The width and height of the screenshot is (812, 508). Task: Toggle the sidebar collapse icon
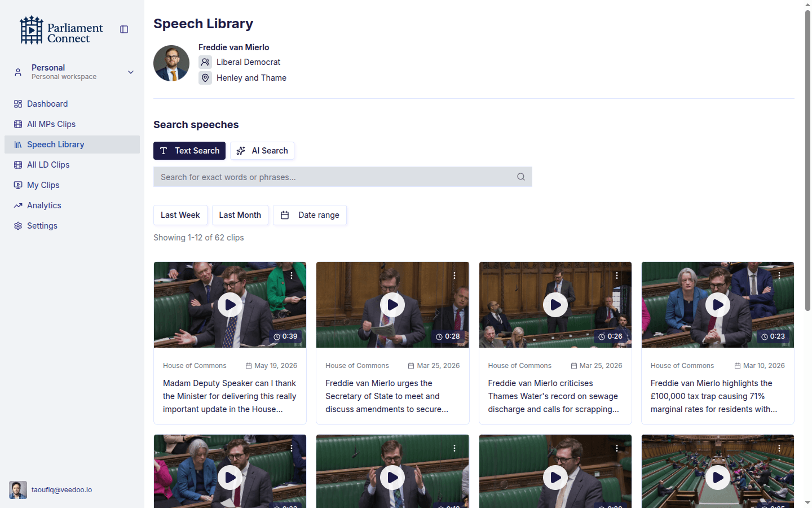click(124, 29)
